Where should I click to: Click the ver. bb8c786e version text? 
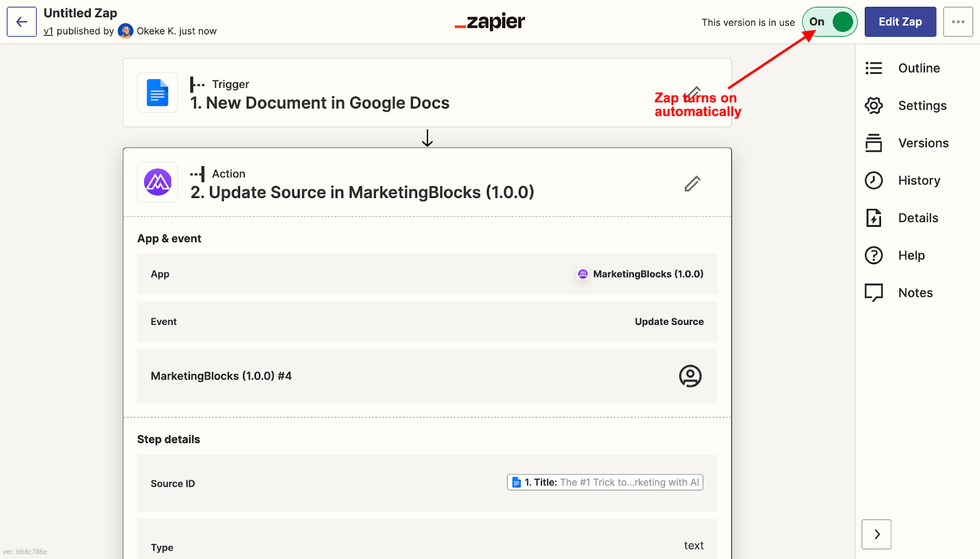pyautogui.click(x=25, y=552)
